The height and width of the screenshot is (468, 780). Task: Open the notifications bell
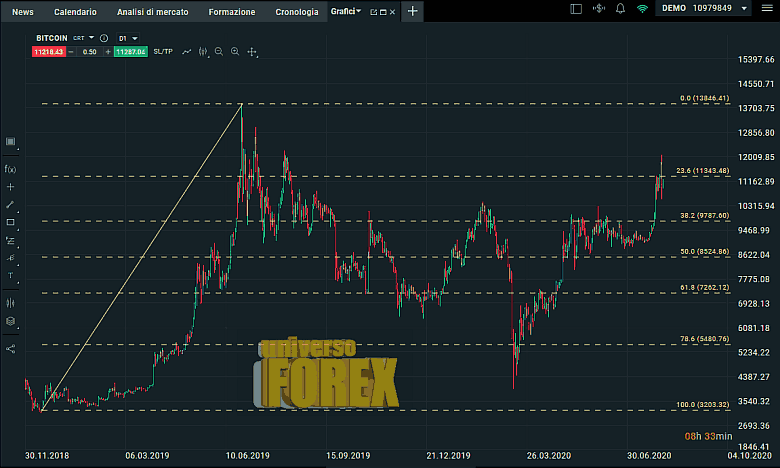coord(621,9)
